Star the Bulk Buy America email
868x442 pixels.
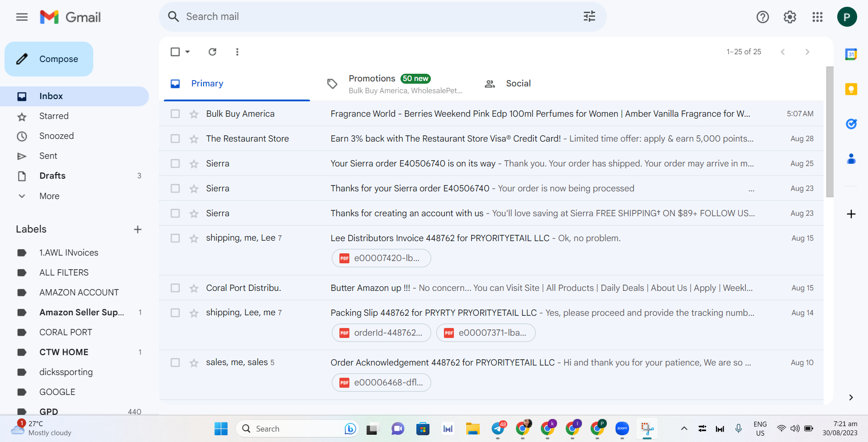(194, 114)
